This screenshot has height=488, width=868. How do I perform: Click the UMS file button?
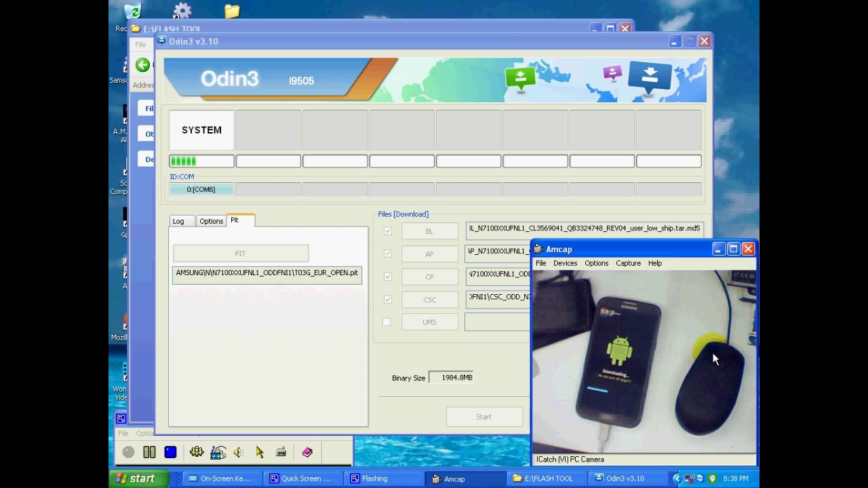pyautogui.click(x=429, y=322)
